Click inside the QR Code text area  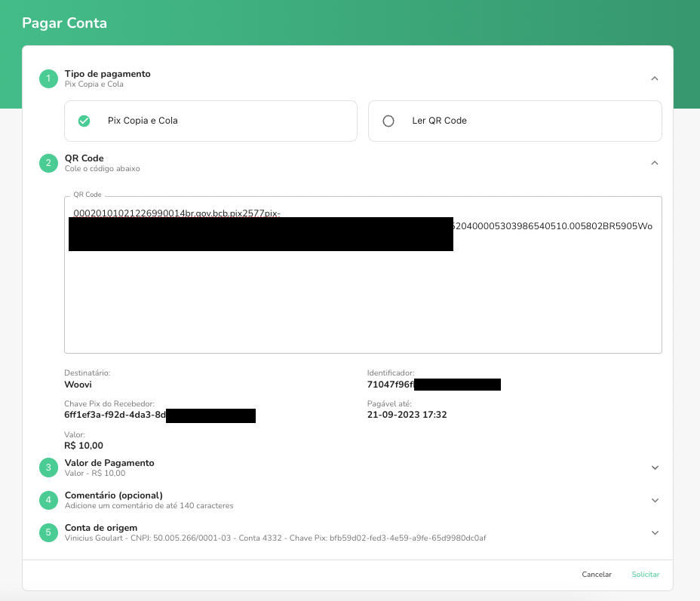coord(362,302)
